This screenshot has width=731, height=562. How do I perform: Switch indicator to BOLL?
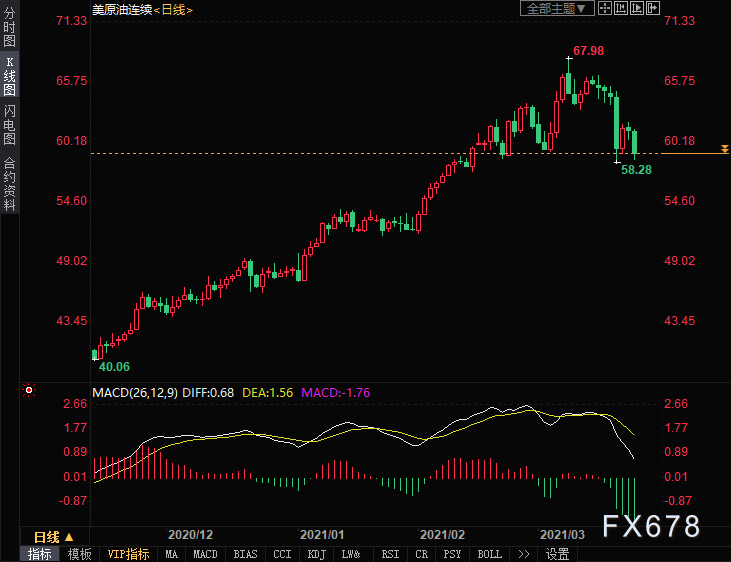tap(489, 554)
